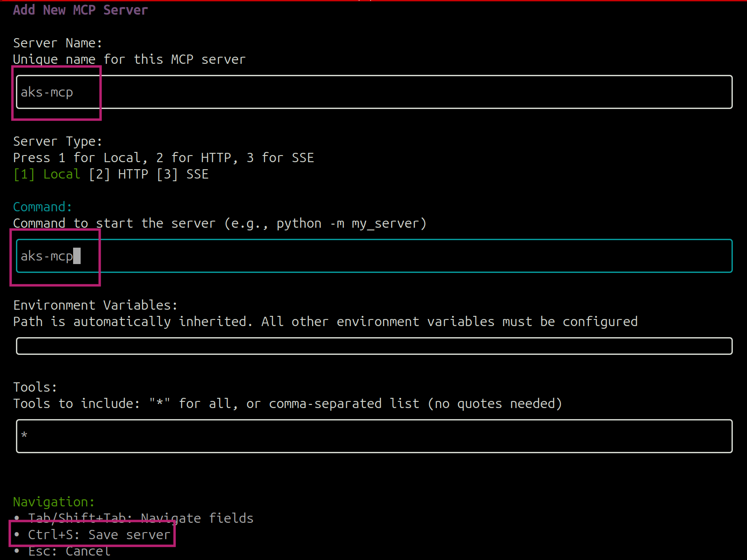Click the Command section label
Screen dimensions: 747x560
click(42, 206)
